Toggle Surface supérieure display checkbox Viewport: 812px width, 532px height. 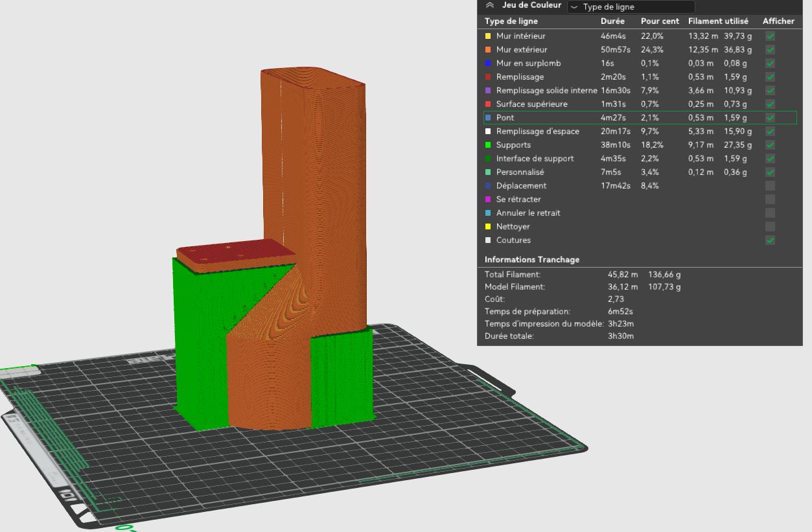tap(770, 104)
